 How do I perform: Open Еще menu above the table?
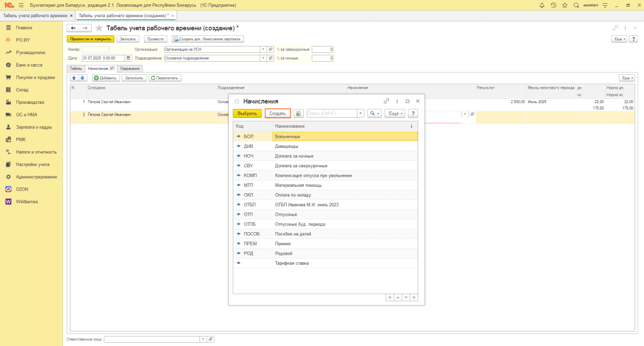tap(627, 78)
